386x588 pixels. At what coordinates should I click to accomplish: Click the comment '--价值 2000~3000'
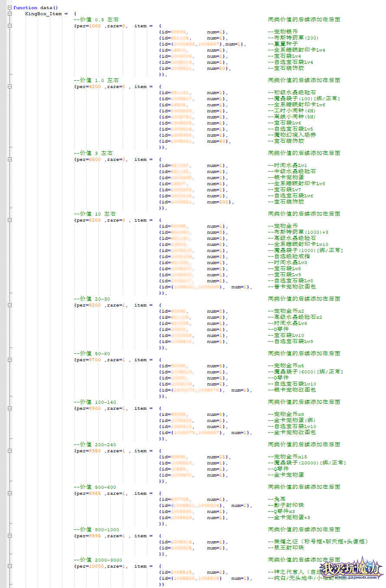[98, 560]
